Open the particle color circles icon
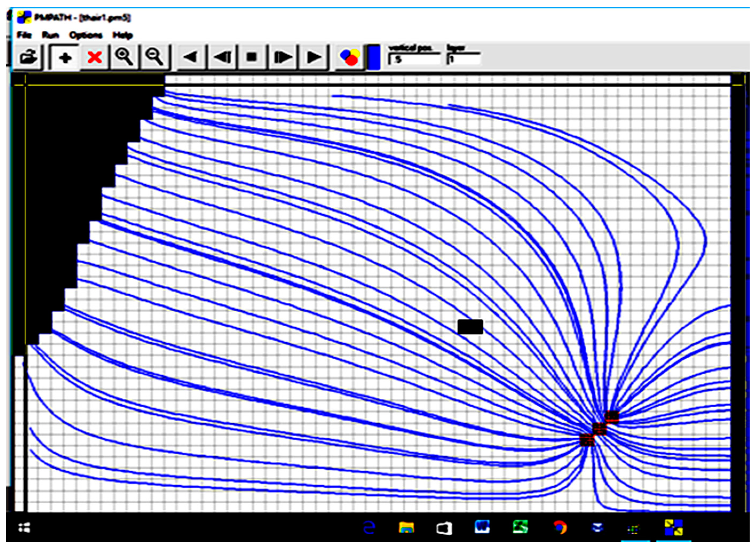Screen dimensions: 756x550 [349, 57]
